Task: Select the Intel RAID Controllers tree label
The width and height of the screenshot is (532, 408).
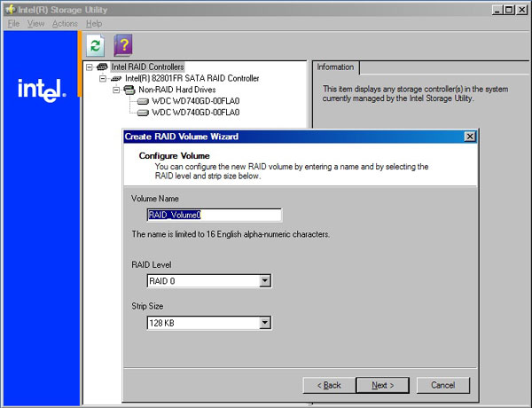Action: pos(147,67)
